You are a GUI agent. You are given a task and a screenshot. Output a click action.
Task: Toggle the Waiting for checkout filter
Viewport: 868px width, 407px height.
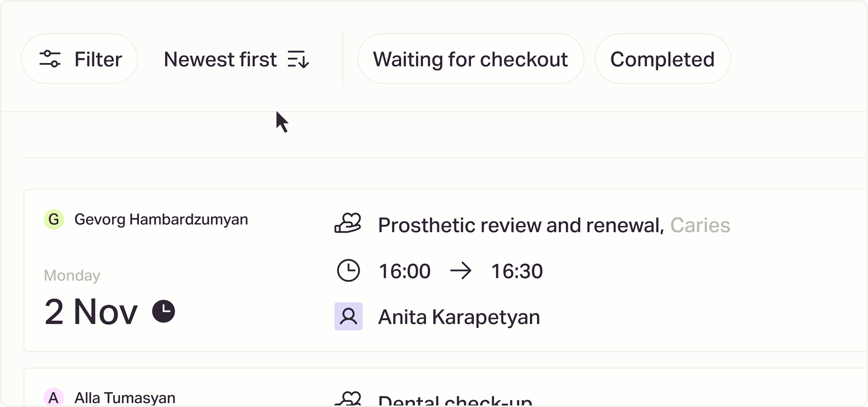pos(470,59)
